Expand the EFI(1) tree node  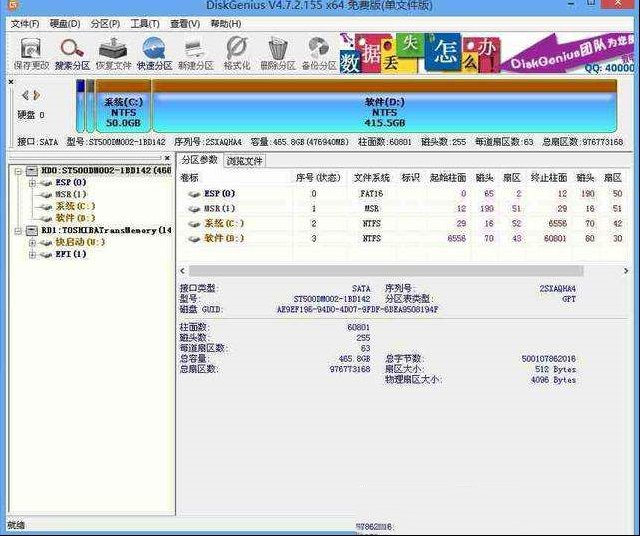click(x=32, y=255)
